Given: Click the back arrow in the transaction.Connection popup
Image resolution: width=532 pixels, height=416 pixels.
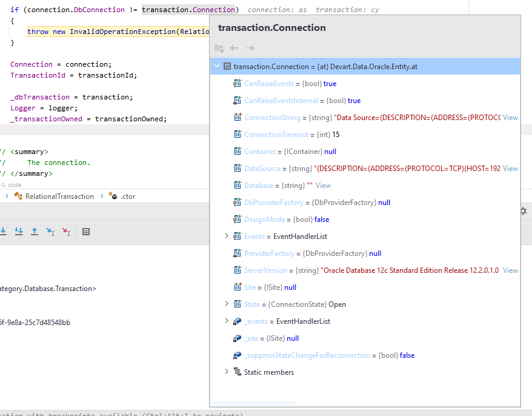Looking at the screenshot, I should pos(234,48).
